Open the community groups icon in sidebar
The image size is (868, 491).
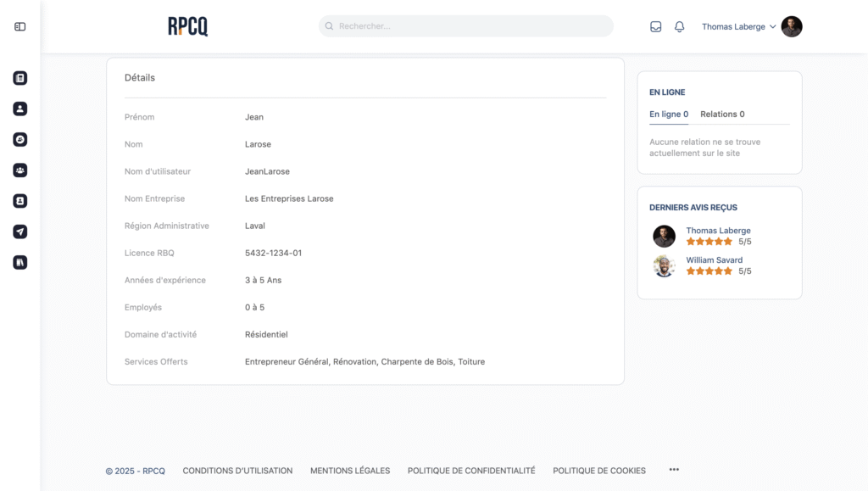pos(20,170)
